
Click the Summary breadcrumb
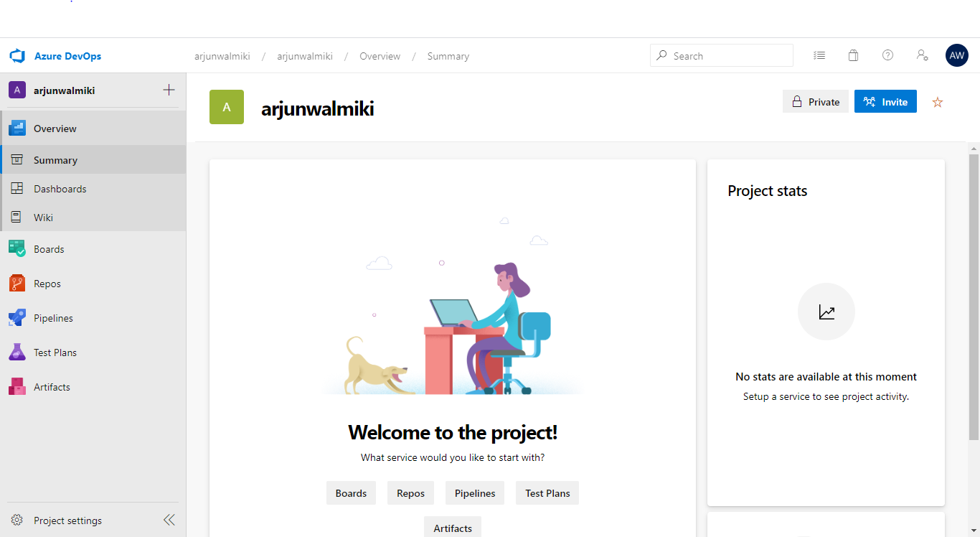pos(448,56)
